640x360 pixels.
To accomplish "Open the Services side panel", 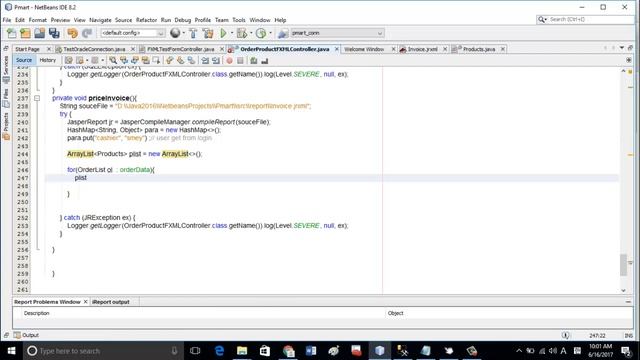I will pyautogui.click(x=6, y=69).
